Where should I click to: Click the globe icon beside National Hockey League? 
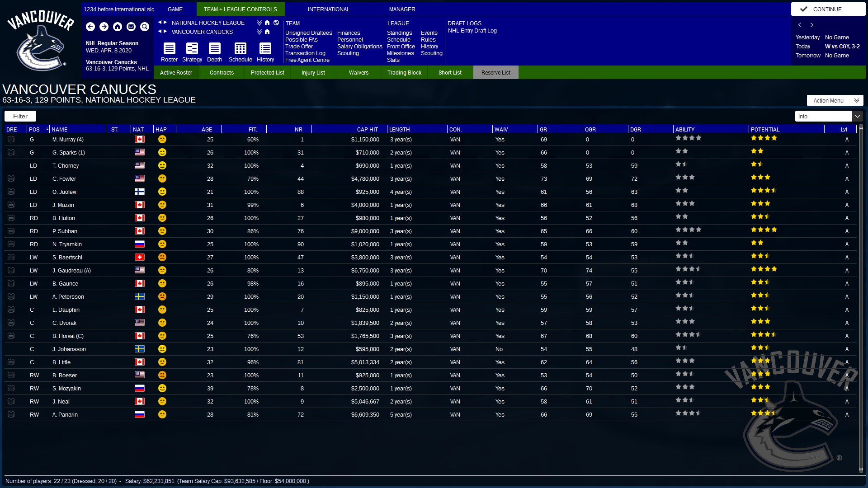tap(276, 23)
